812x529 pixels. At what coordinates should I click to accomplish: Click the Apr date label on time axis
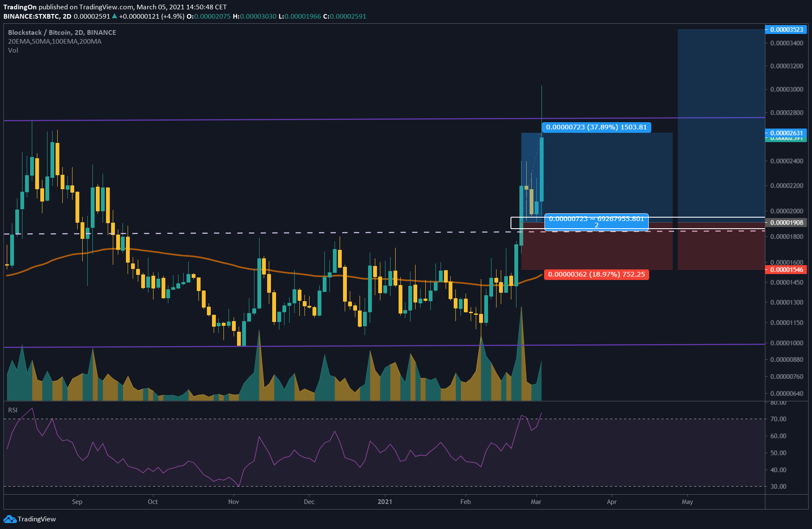point(612,501)
